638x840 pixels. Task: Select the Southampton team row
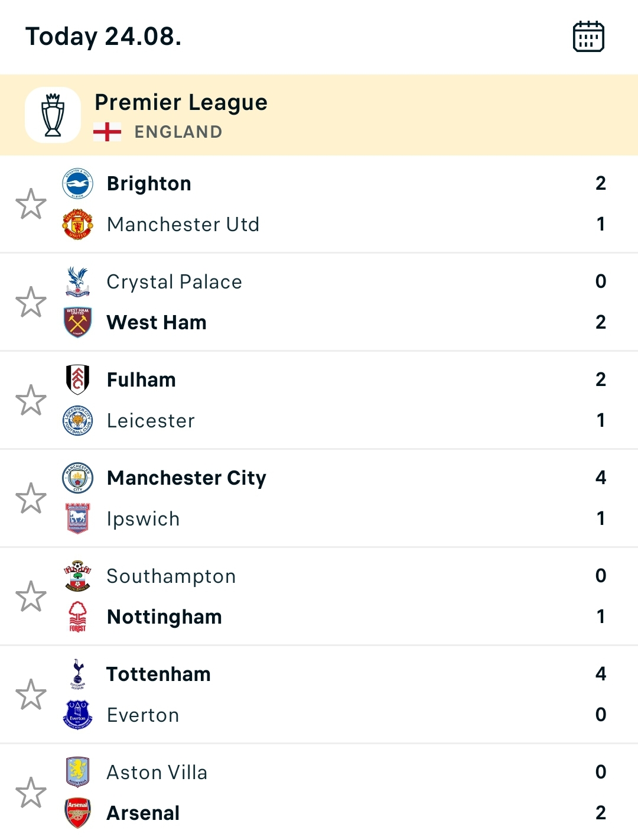tap(334, 576)
